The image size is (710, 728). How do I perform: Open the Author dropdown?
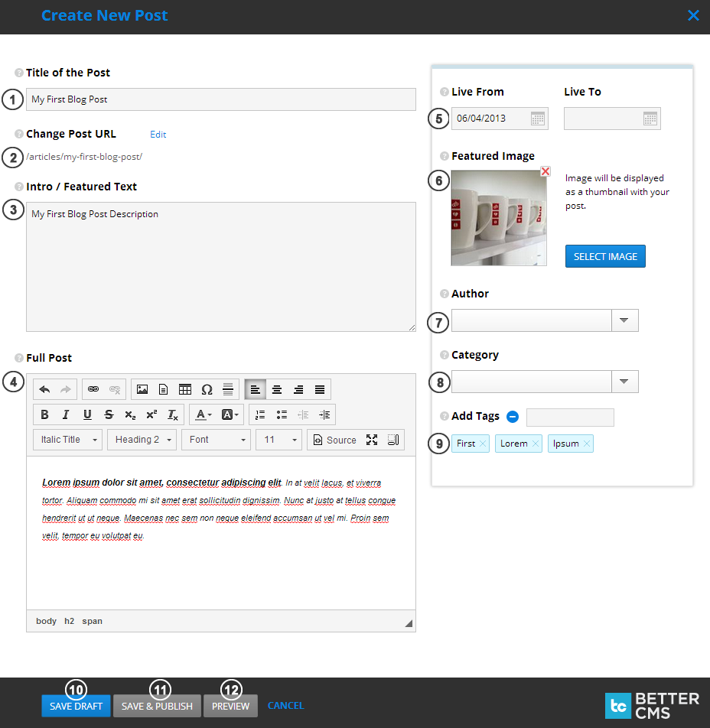tap(624, 320)
